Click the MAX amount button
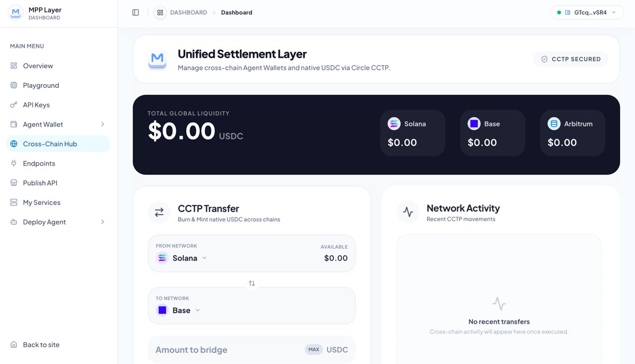This screenshot has height=364, width=635. point(314,350)
